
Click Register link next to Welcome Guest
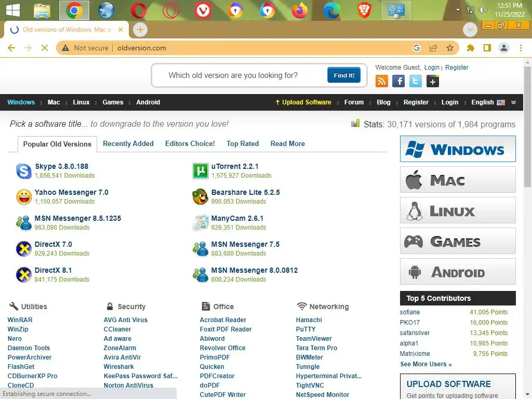[x=457, y=67]
